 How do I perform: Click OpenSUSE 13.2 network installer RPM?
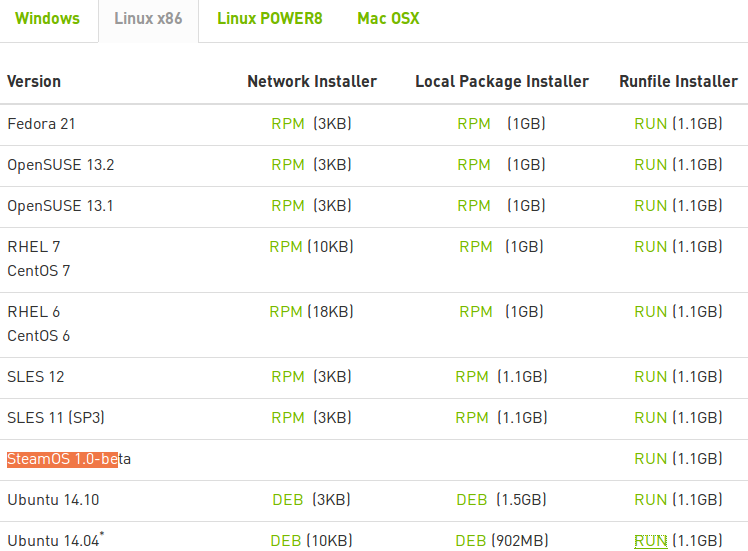click(x=288, y=165)
